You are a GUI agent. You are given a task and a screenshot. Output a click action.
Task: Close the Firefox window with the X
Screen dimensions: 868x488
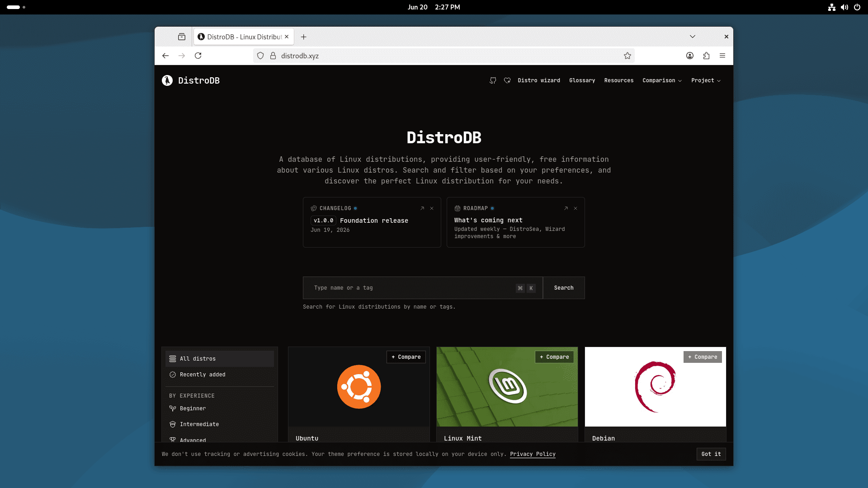[726, 37]
